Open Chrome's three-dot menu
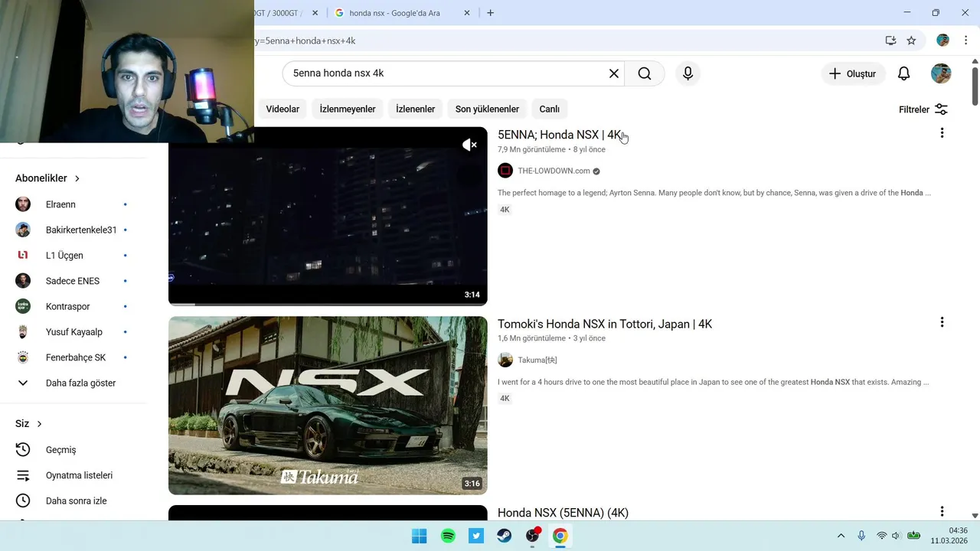This screenshot has height=551, width=980. point(966,41)
